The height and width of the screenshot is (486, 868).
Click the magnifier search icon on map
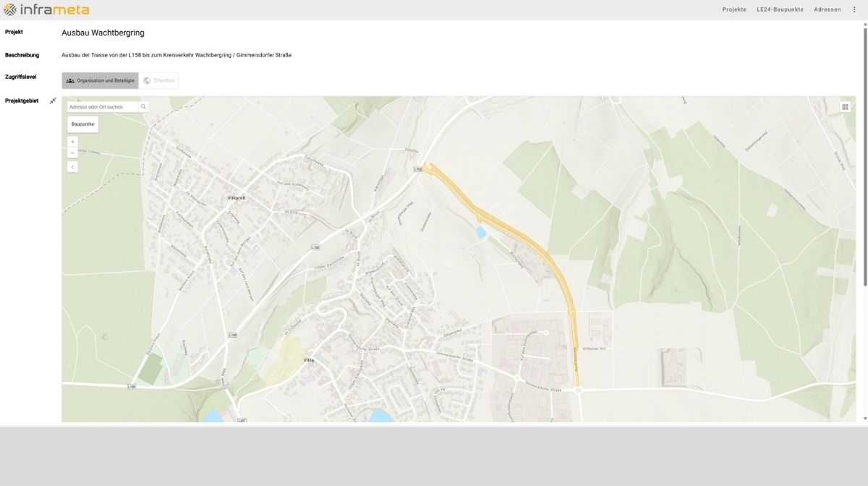pyautogui.click(x=143, y=107)
